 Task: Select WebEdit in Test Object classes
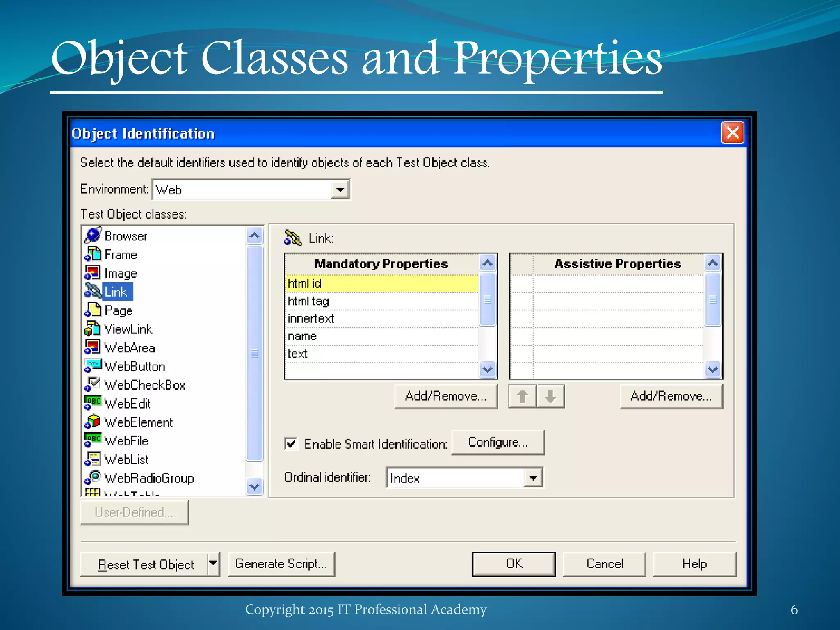pyautogui.click(x=128, y=404)
